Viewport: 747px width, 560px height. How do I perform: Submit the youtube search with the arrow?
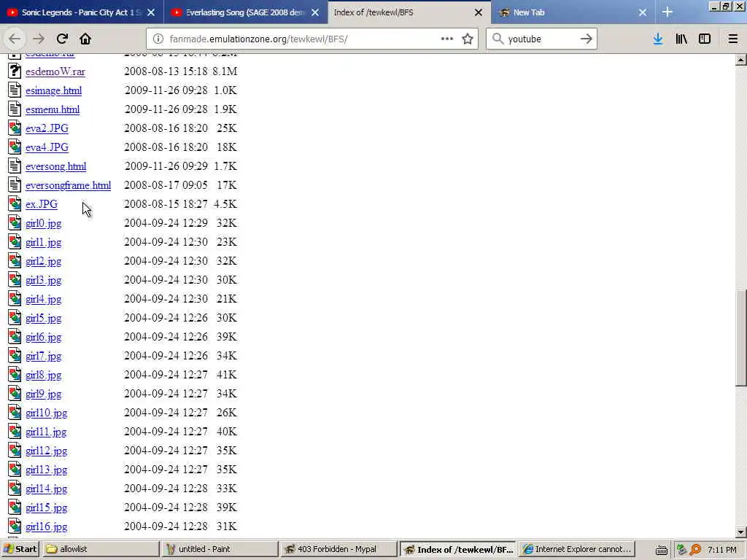pos(587,39)
